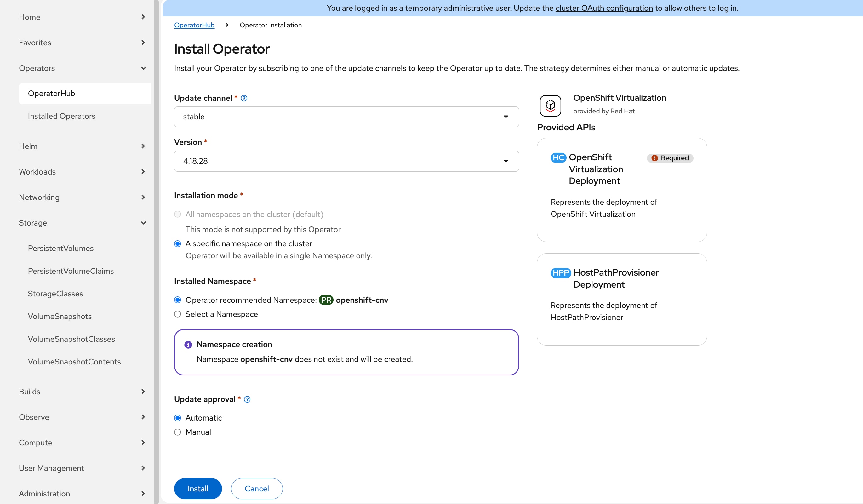Click 'This mode is not supported' note
Image resolution: width=863 pixels, height=504 pixels.
pyautogui.click(x=263, y=229)
